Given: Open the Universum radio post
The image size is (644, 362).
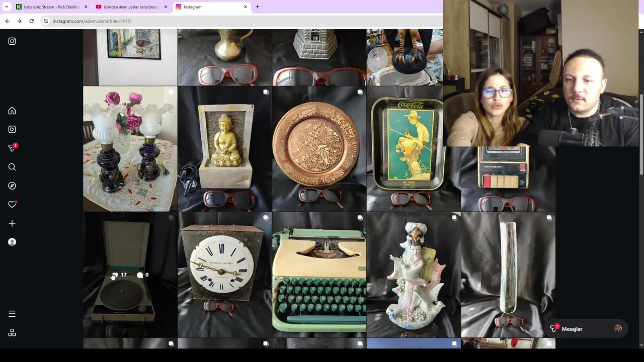Looking at the screenshot, I should (508, 179).
